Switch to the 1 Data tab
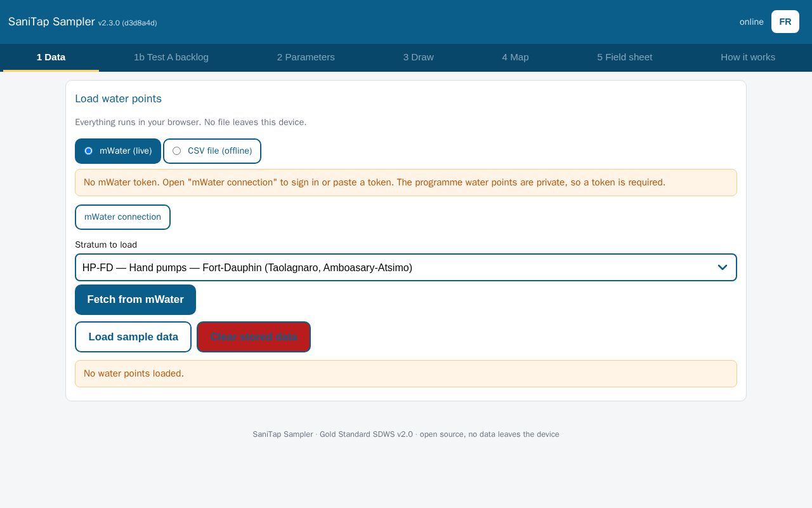Viewport: 812px width, 508px height. coord(51,57)
